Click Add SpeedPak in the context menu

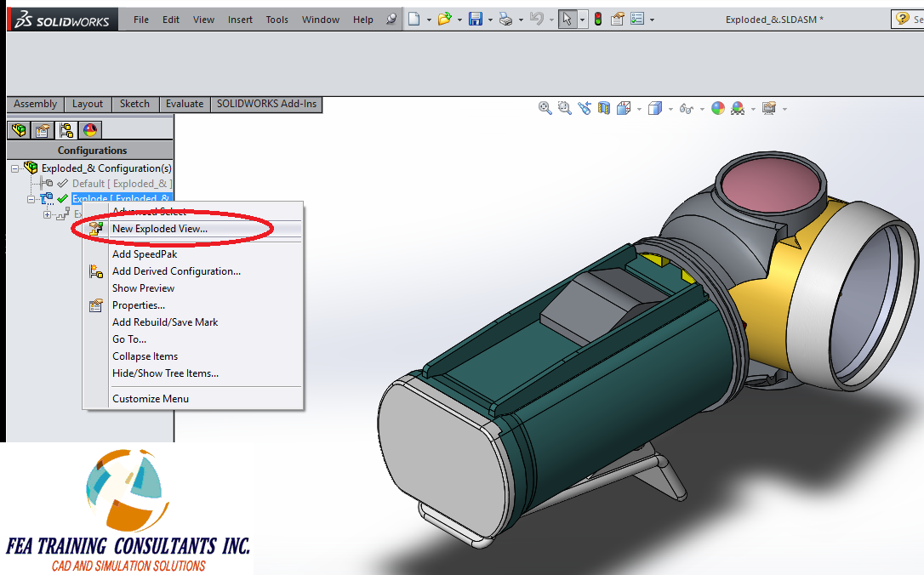click(145, 253)
